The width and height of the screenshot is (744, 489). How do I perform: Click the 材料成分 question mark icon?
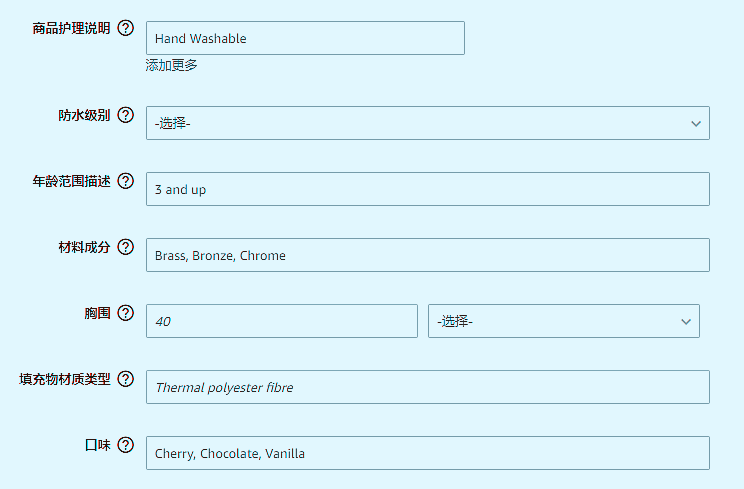pyautogui.click(x=126, y=247)
